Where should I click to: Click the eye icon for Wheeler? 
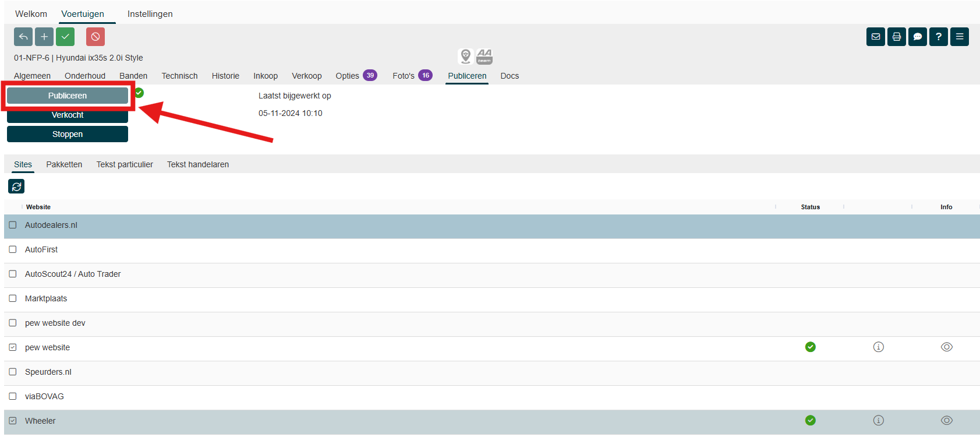point(946,421)
